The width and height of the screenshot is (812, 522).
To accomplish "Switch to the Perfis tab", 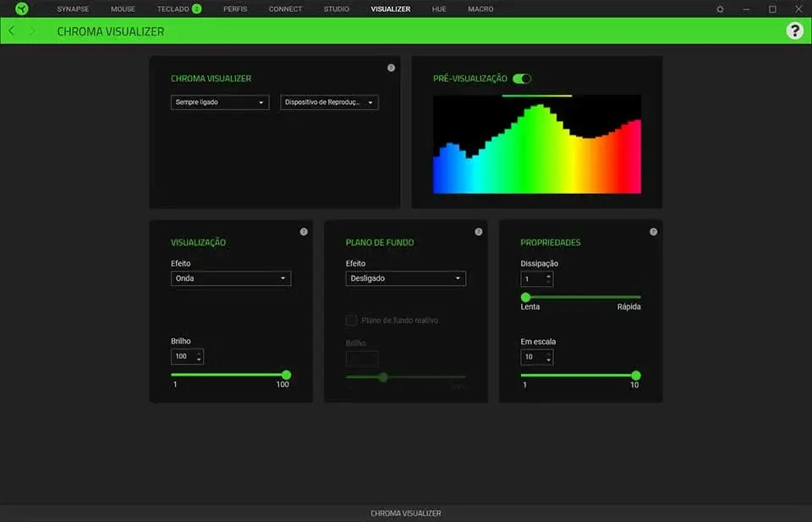I will (x=235, y=8).
